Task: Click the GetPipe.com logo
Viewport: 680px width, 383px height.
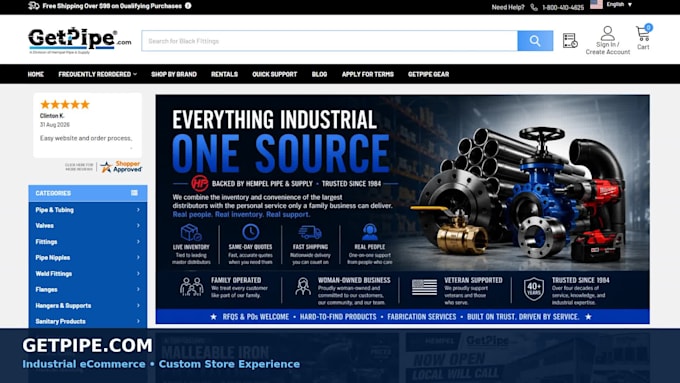Action: tap(79, 40)
